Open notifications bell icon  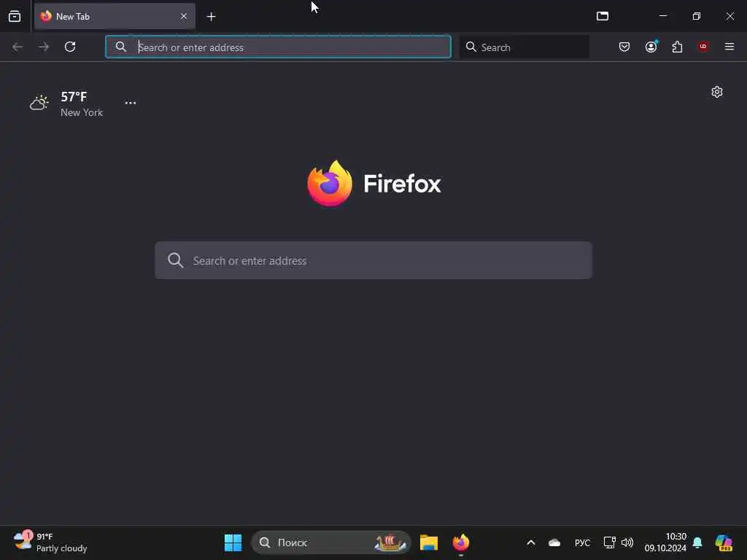[697, 542]
